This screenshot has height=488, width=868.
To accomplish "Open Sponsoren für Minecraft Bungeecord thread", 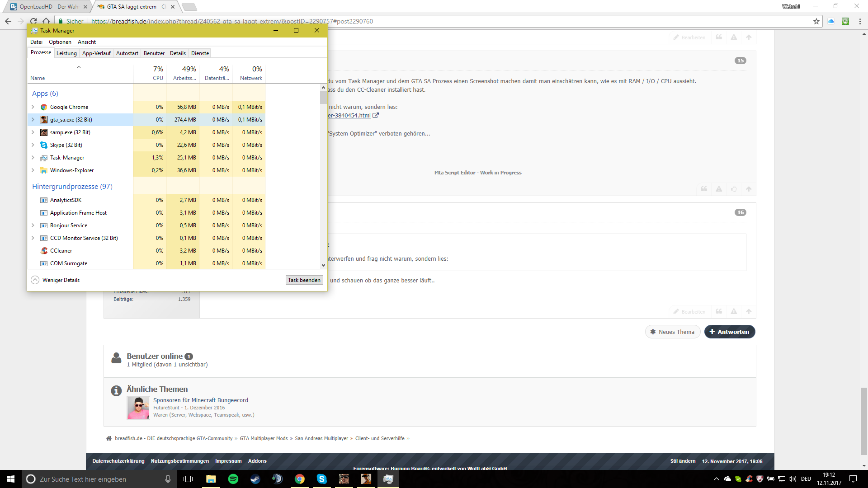I will (x=200, y=400).
